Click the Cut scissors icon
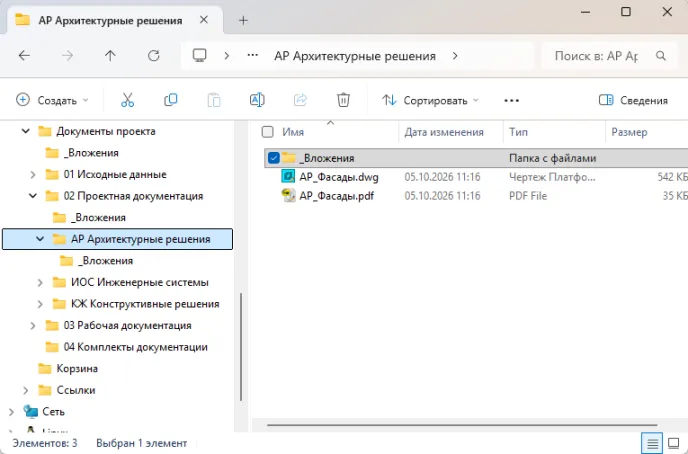The image size is (688, 454). (x=127, y=100)
